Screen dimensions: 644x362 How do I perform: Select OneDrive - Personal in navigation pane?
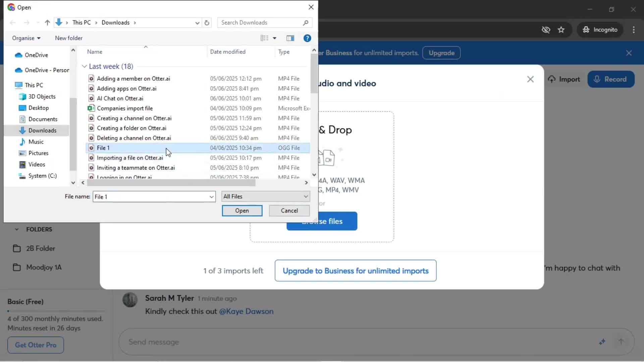click(42, 70)
